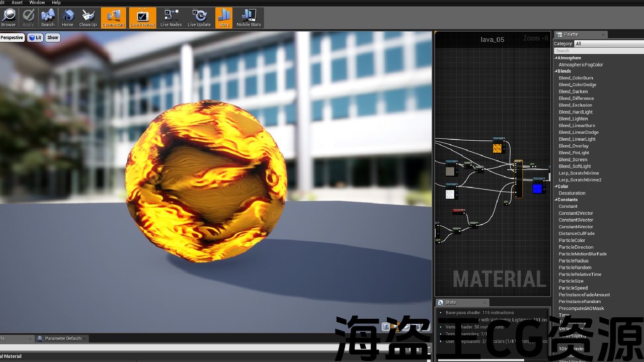This screenshot has width=644, height=362.
Task: Open Mobile Stats from the toolbar
Action: click(x=249, y=18)
